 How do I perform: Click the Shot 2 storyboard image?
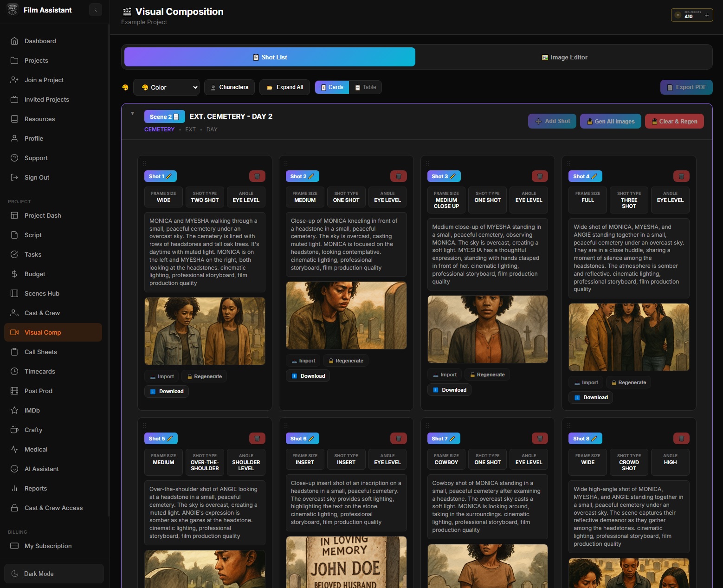click(x=346, y=315)
